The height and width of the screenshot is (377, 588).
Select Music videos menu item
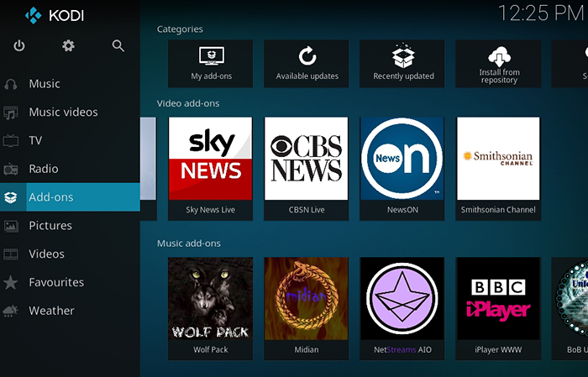(x=70, y=112)
